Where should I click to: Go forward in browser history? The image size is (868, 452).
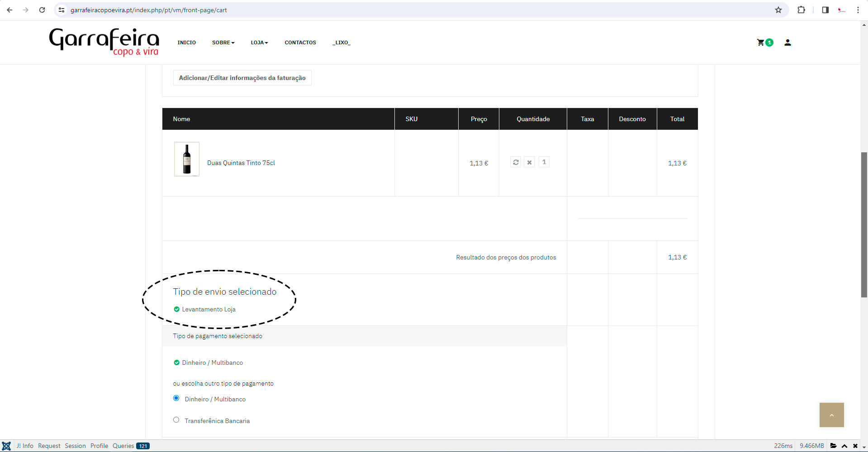tap(26, 10)
